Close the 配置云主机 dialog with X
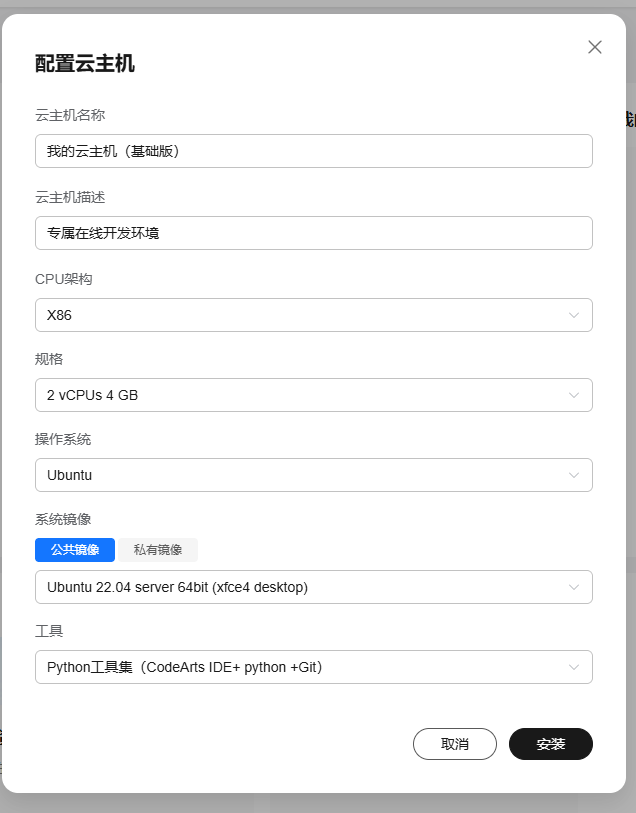Image resolution: width=636 pixels, height=813 pixels. point(595,47)
